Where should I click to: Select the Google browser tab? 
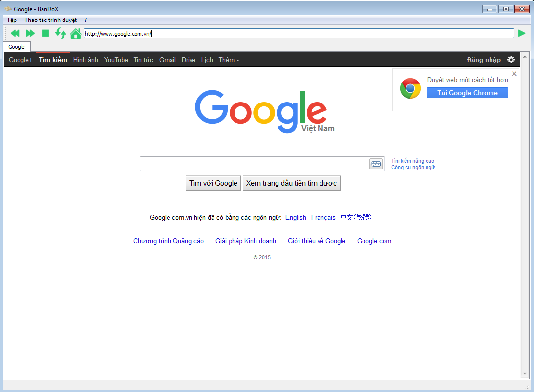point(17,47)
